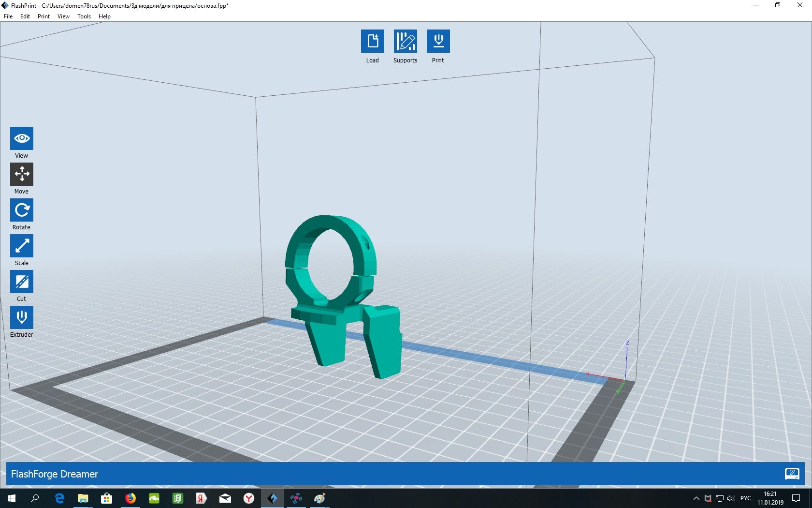Open the Supports editing tool
Screen dimensions: 812x508
click(x=405, y=42)
